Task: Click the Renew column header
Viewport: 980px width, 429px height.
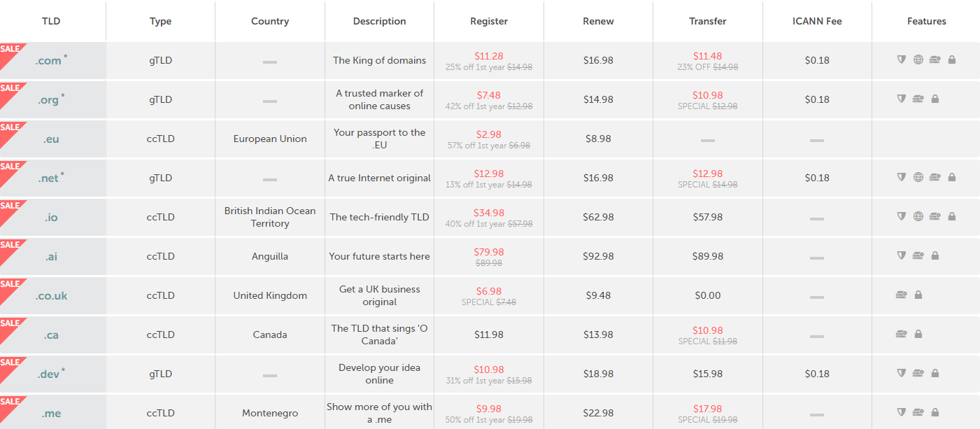Action: click(598, 21)
